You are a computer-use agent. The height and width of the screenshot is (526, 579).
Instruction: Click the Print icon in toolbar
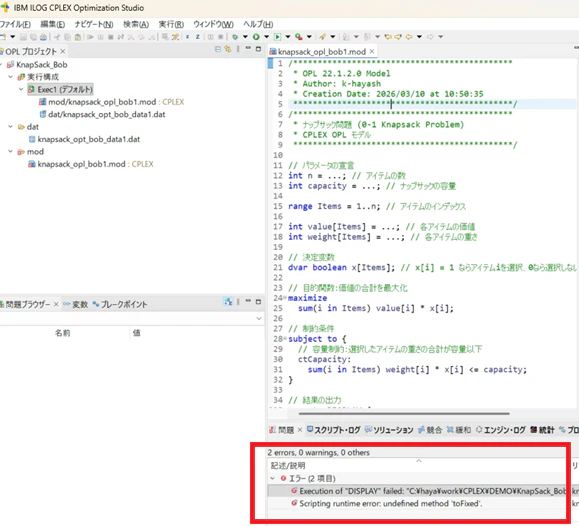point(43,37)
